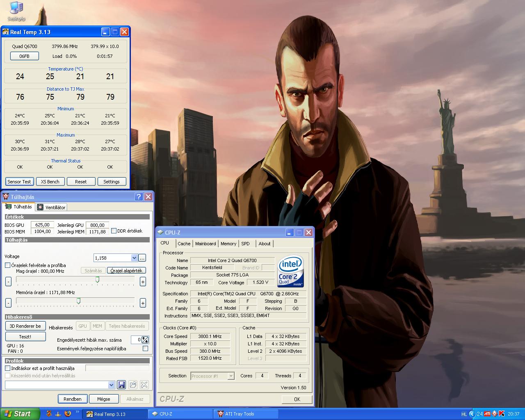Confirm with Rendben button
The height and width of the screenshot is (420, 525).
(x=73, y=399)
